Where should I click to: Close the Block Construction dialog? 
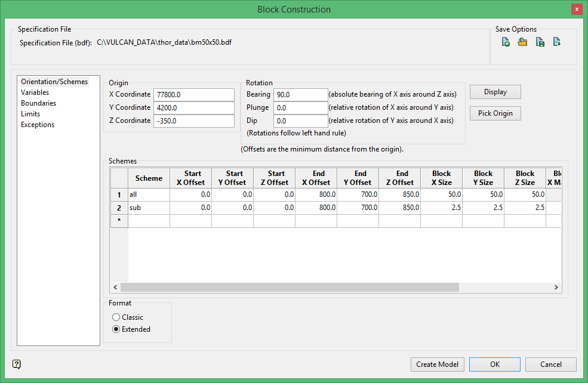575,9
